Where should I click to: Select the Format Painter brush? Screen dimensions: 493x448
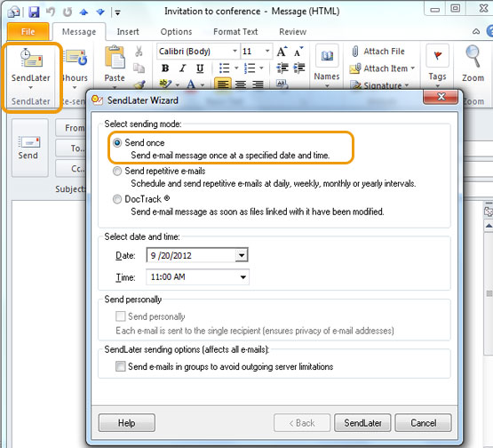pyautogui.click(x=139, y=84)
